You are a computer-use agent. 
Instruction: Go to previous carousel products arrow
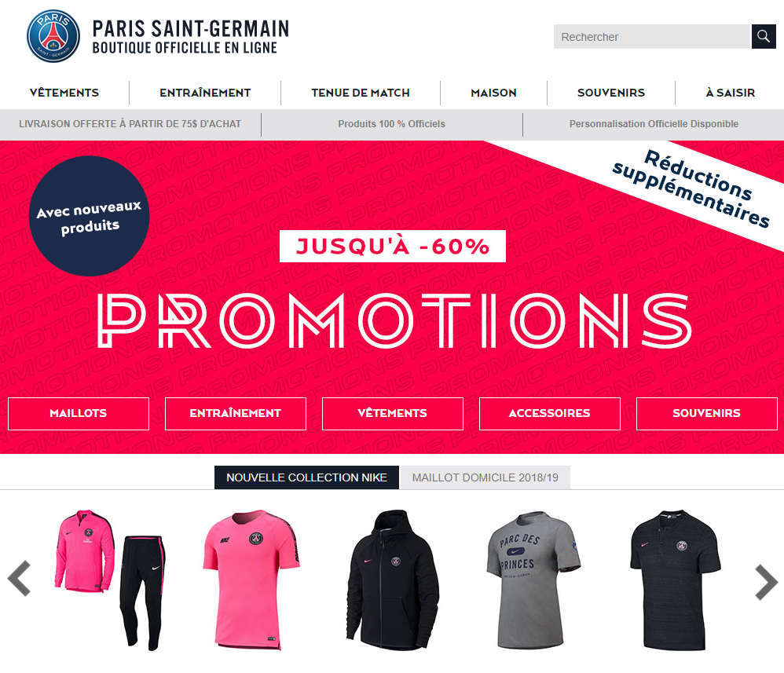(20, 579)
